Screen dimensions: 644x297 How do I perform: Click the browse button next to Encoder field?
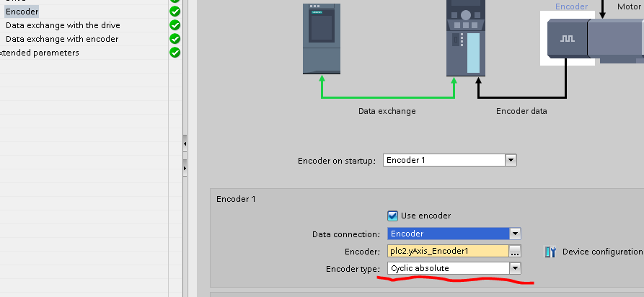(x=515, y=251)
